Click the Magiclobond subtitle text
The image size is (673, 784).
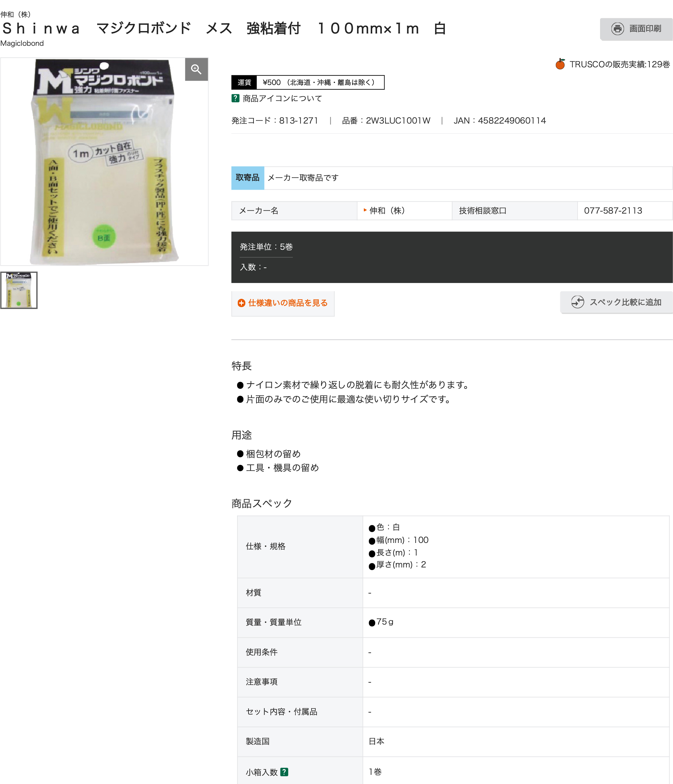tap(22, 43)
